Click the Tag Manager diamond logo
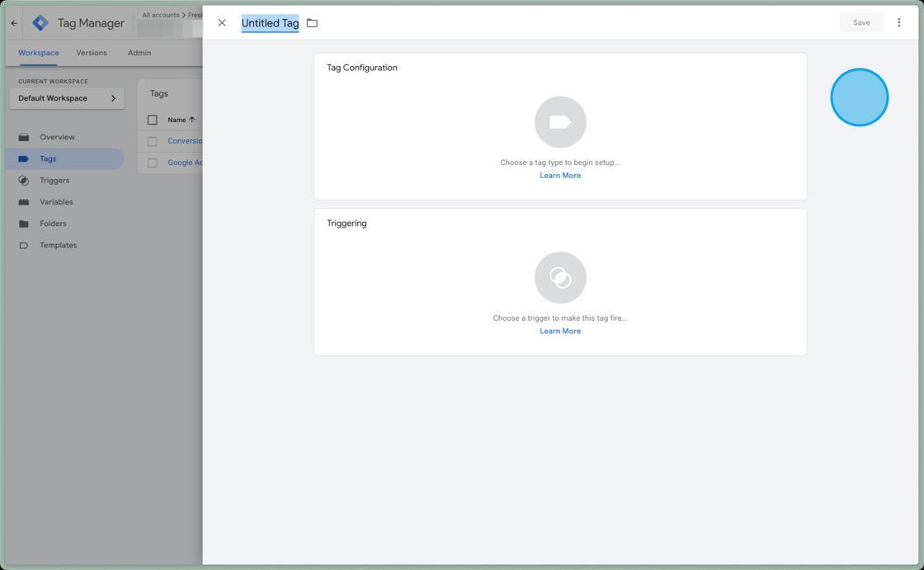Screen dimensions: 924x570 click(x=40, y=22)
